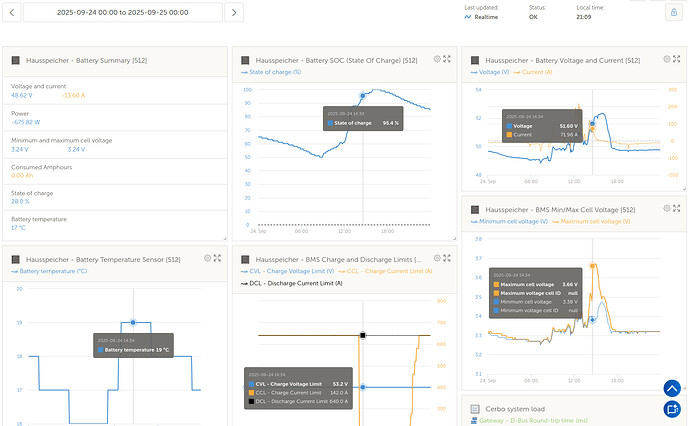Click fullscreen icon on BMS Charge and Discharge Limits

click(446, 258)
